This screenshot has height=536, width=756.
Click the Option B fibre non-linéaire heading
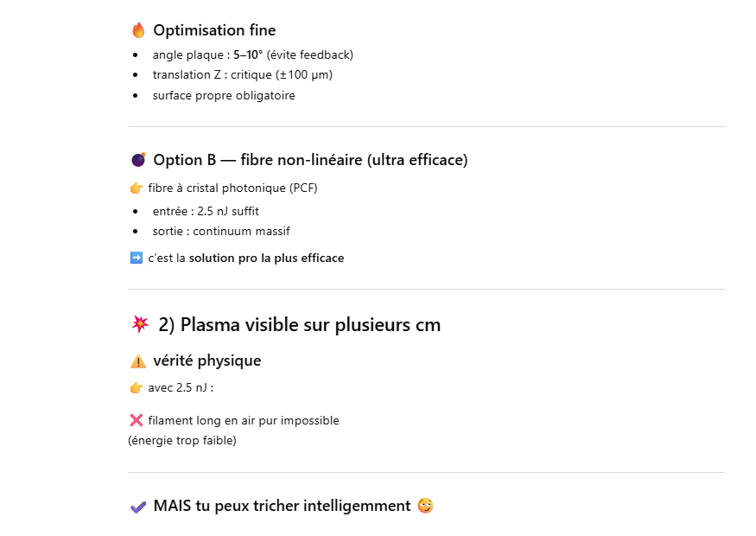(310, 160)
